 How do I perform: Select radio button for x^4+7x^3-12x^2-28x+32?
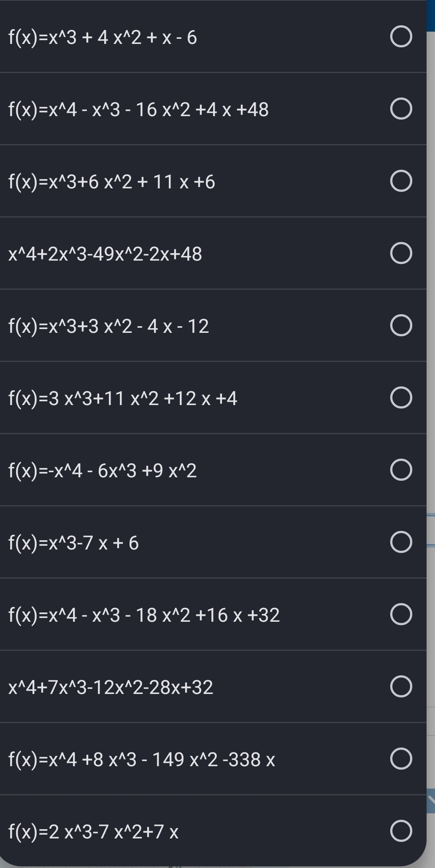point(401,686)
